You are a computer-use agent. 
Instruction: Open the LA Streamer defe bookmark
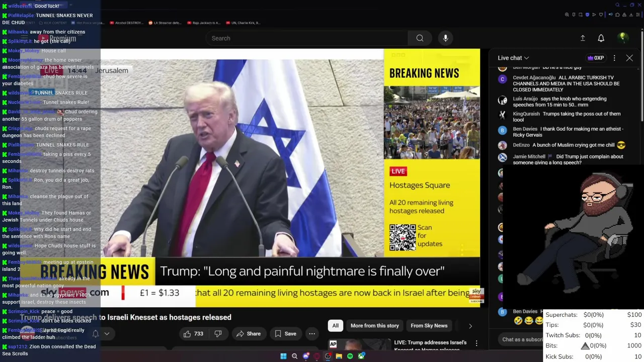(x=166, y=23)
